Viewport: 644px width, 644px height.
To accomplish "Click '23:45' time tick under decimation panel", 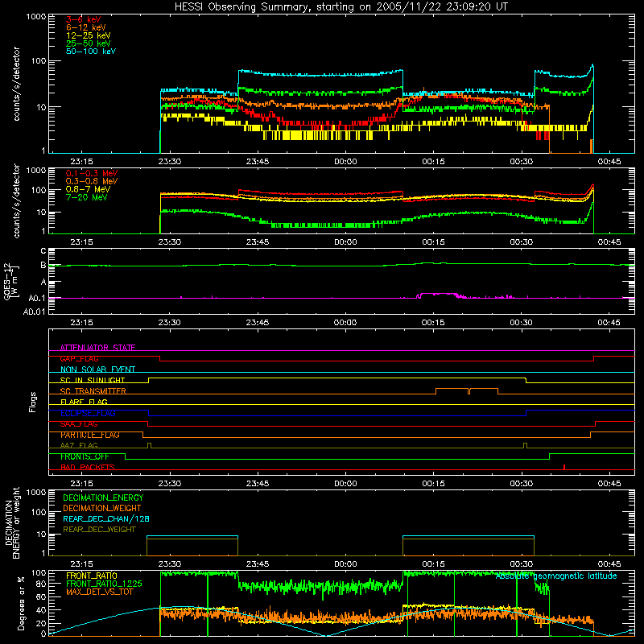I will pos(257,564).
